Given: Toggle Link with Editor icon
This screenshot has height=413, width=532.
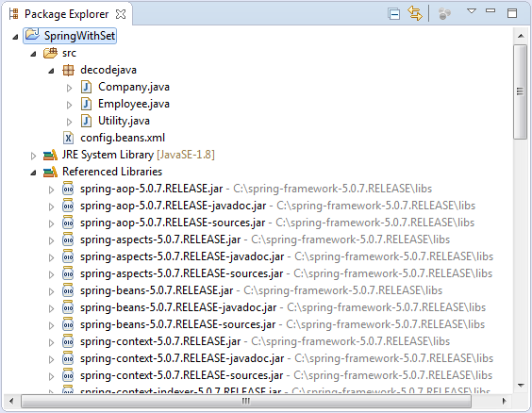Looking at the screenshot, I should [x=415, y=13].
